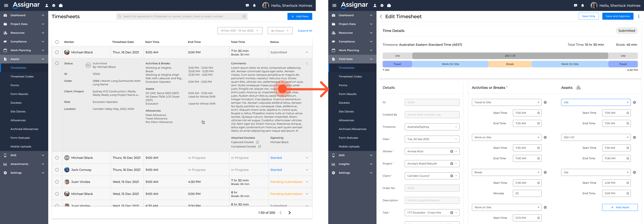Image resolution: width=644 pixels, height=224 pixels.
Task: Select the first Michael Black row radio
Action: tap(57, 52)
